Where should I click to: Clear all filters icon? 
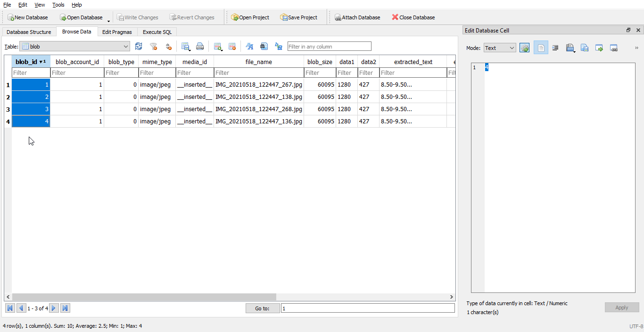point(153,46)
